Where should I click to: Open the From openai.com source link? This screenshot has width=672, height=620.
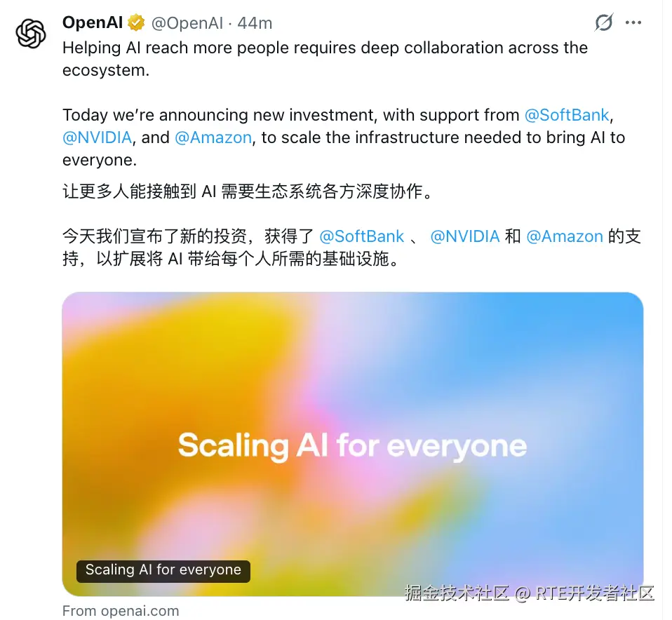point(121,611)
